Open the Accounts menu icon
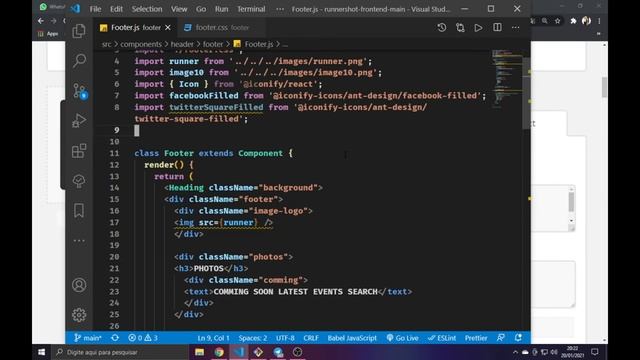Image resolution: width=640 pixels, height=360 pixels. tap(79, 285)
